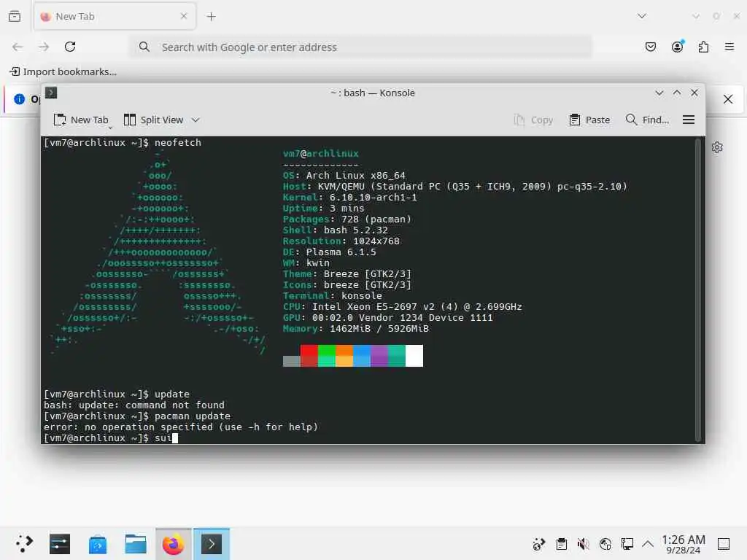
Task: Expand the Konsole New Tab dropdown arrow
Action: 110,128
